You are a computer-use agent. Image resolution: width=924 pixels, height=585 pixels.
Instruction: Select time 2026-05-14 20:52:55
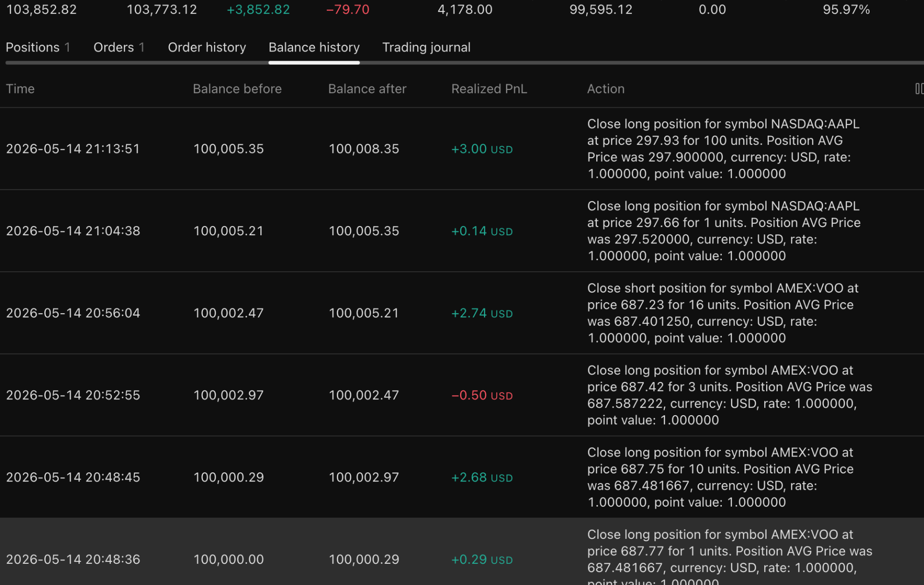click(73, 395)
